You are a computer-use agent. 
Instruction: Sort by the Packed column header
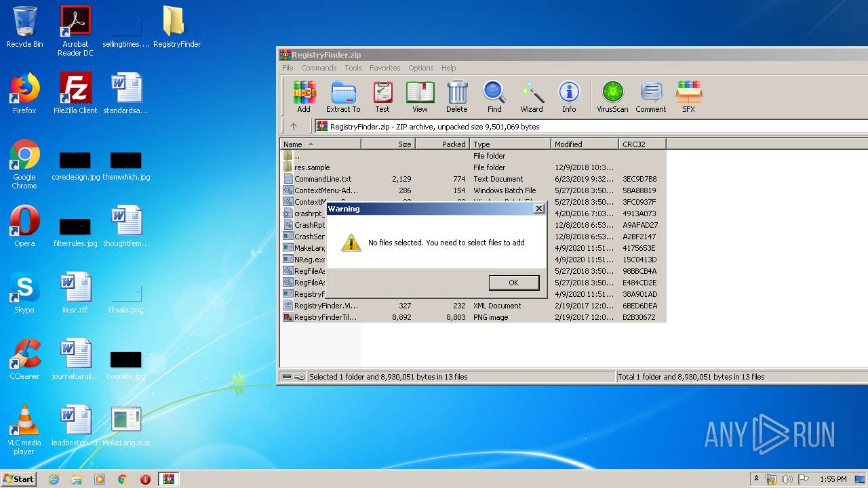click(x=442, y=144)
